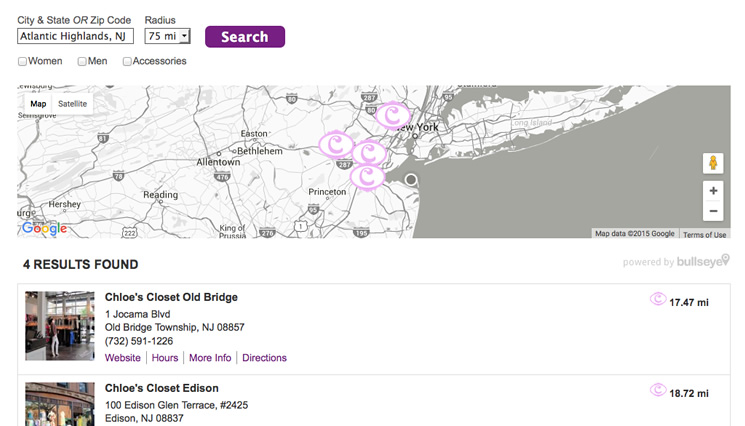The height and width of the screenshot is (426, 745).
Task: Click the 18.72 mi distance text
Action: tap(688, 394)
